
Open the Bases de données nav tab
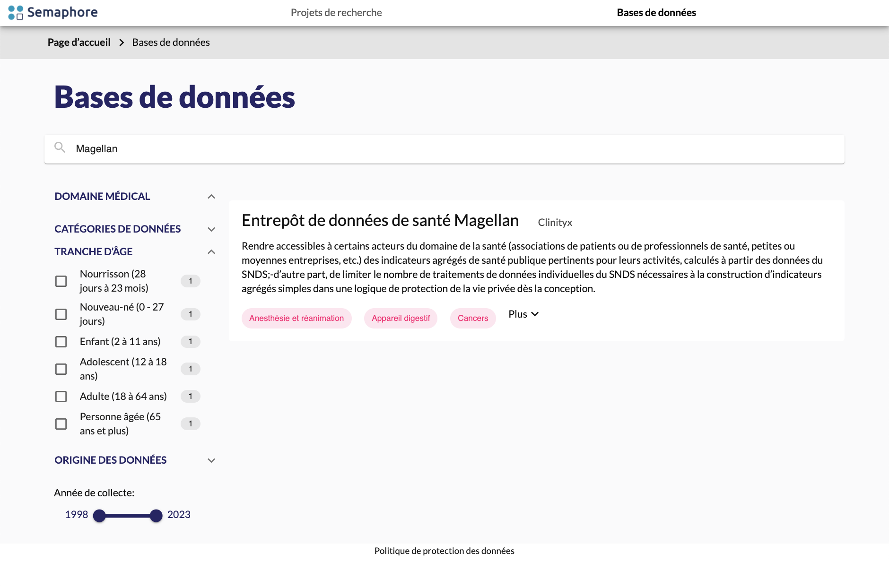(656, 13)
